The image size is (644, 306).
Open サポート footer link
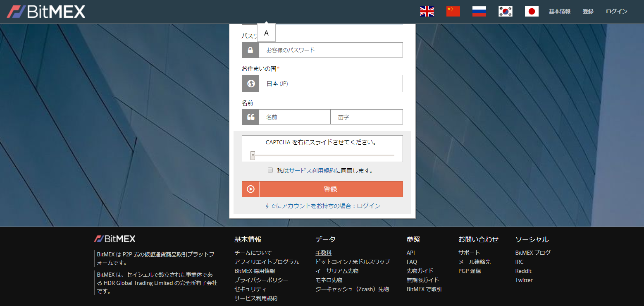469,253
